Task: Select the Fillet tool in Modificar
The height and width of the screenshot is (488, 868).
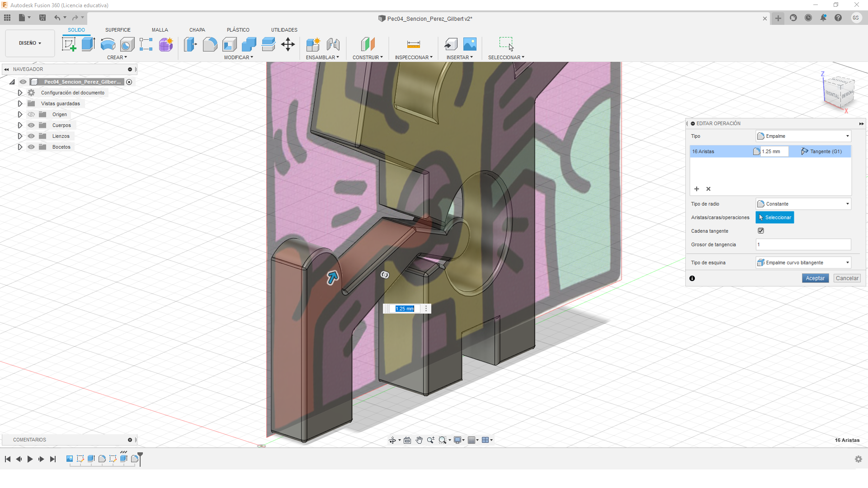Action: [210, 44]
